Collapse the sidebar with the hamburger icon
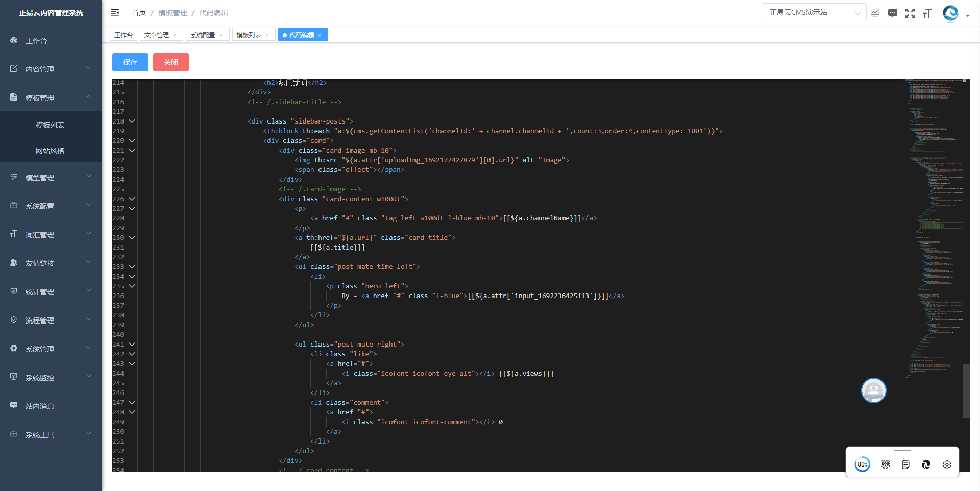 (115, 13)
